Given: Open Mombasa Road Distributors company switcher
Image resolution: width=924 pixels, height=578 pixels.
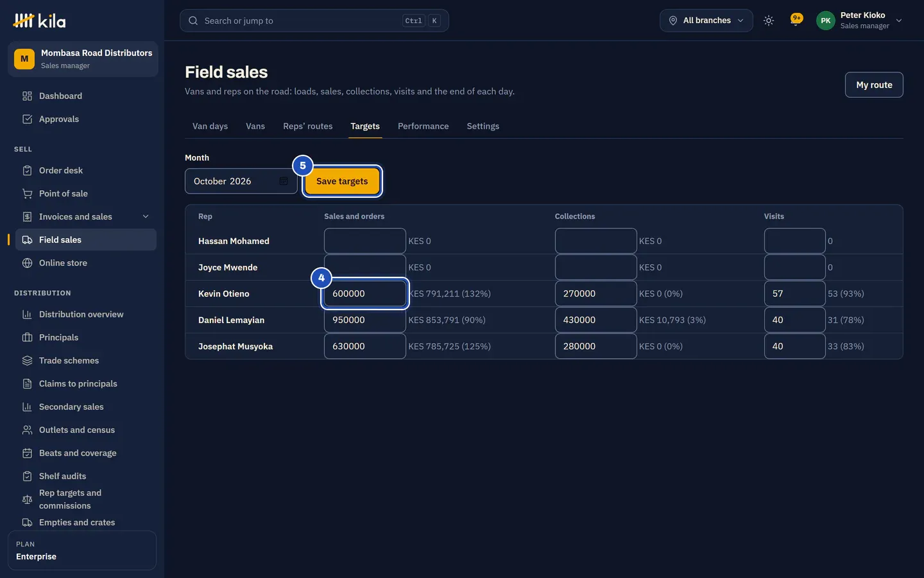Looking at the screenshot, I should tap(83, 59).
